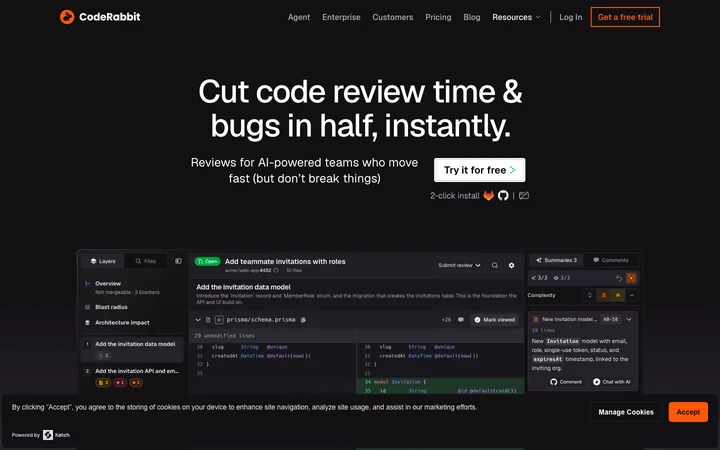
Task: Click the Ketch logo in cookie banner
Action: tap(48, 435)
